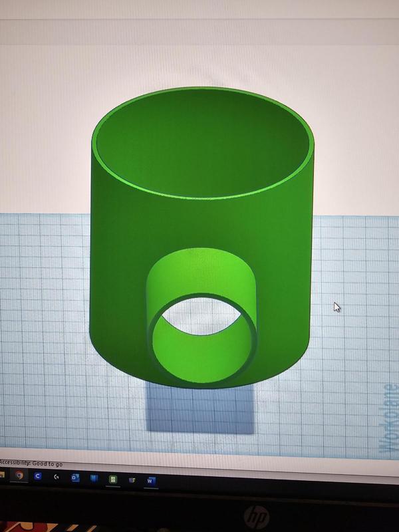Launch Logitech G Hub from the taskbar

57,477
